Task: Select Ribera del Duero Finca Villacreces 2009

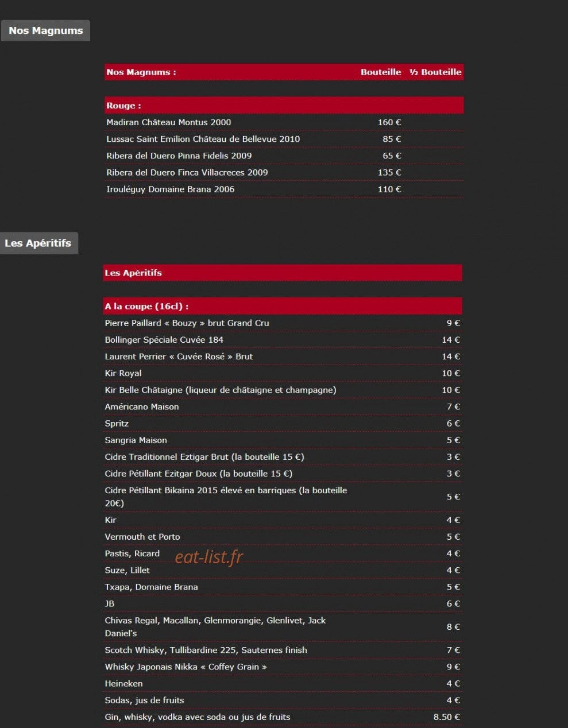Action: coord(187,172)
